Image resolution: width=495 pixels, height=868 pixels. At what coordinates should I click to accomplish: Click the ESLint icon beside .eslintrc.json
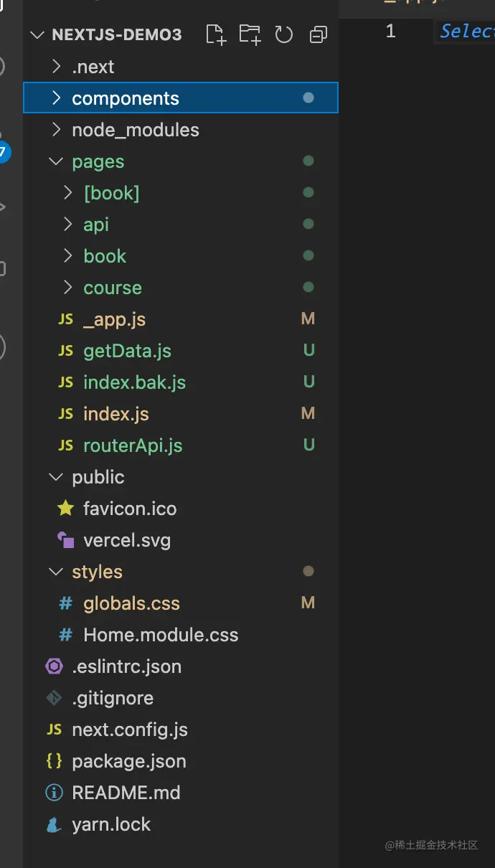(54, 666)
